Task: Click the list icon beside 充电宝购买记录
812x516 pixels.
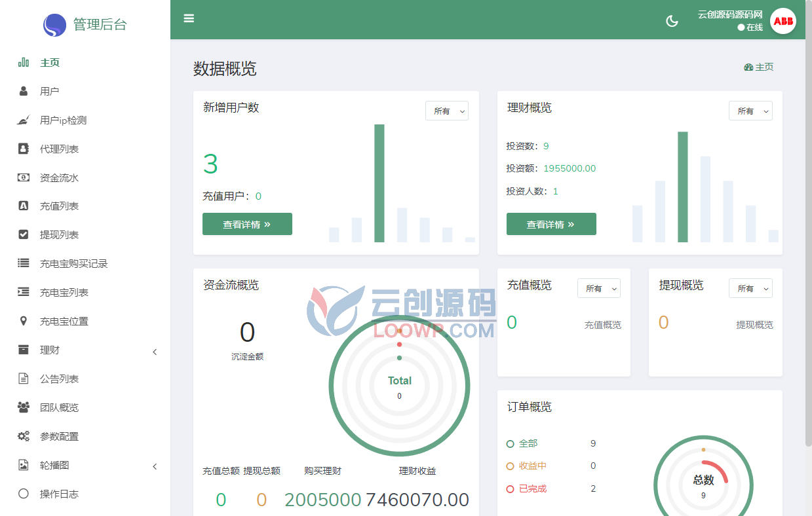Action: tap(24, 263)
